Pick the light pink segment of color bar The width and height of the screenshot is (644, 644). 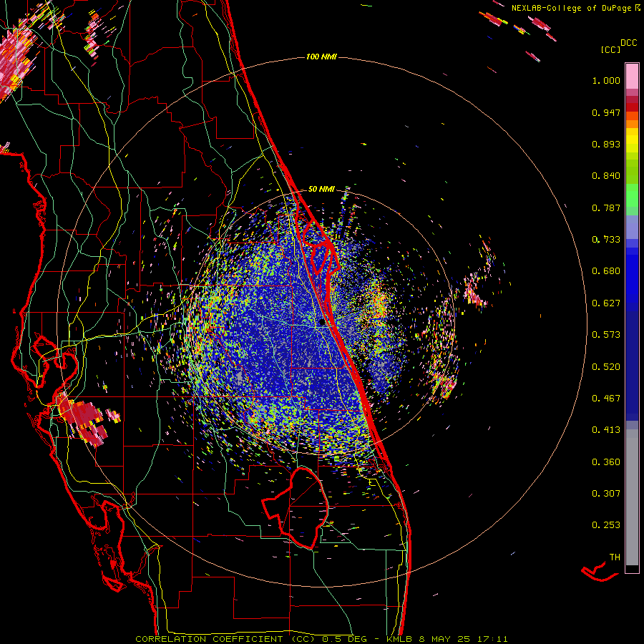tap(632, 76)
